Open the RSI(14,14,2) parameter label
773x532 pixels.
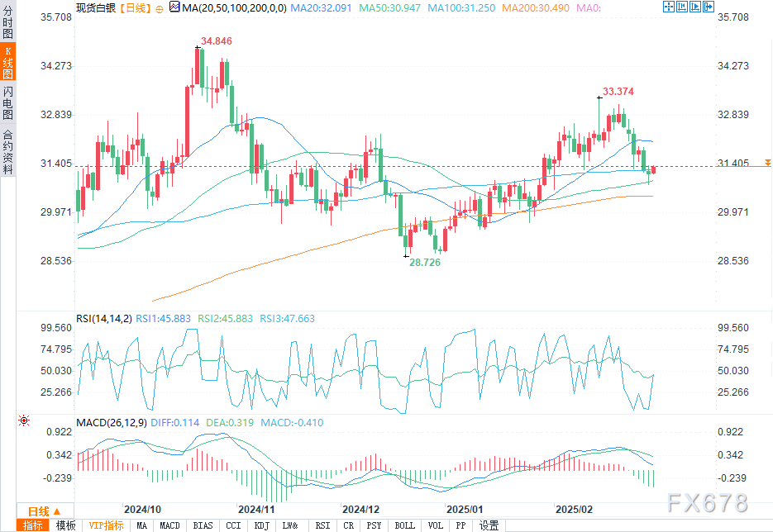tap(103, 318)
